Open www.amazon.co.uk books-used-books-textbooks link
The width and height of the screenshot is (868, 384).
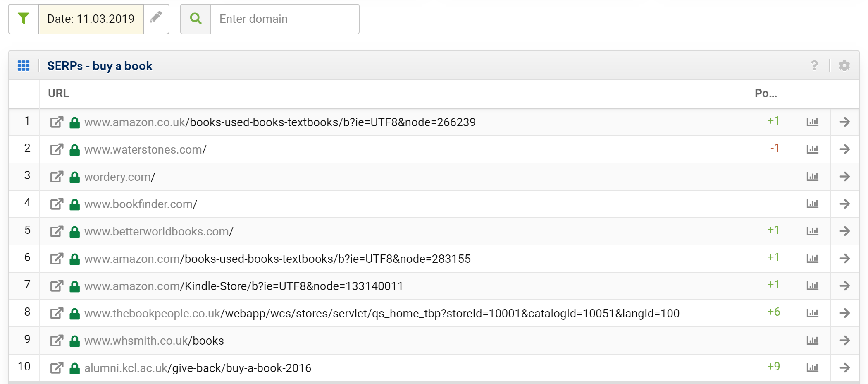tap(280, 122)
